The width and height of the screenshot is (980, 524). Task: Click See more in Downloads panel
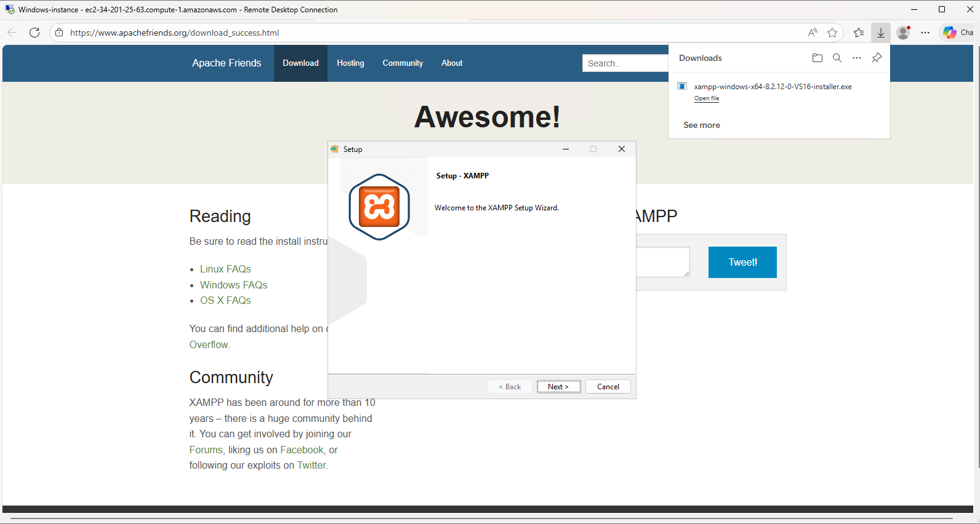coord(702,125)
